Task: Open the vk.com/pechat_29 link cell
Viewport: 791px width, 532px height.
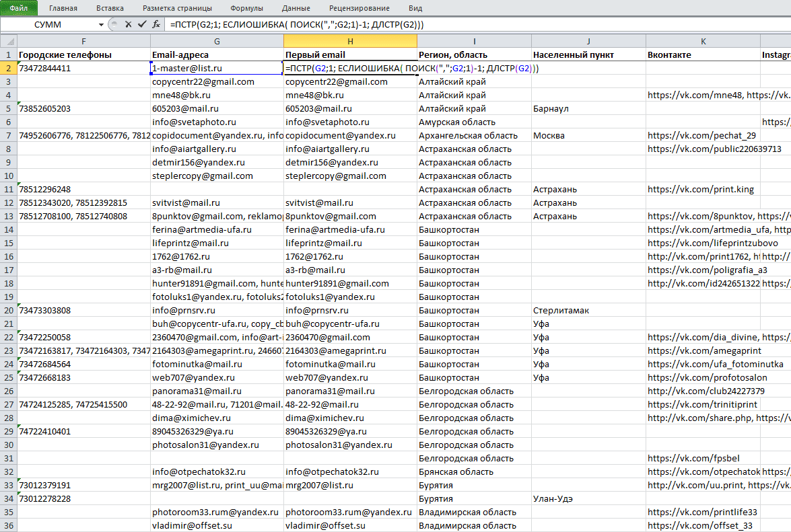Action: pos(703,135)
